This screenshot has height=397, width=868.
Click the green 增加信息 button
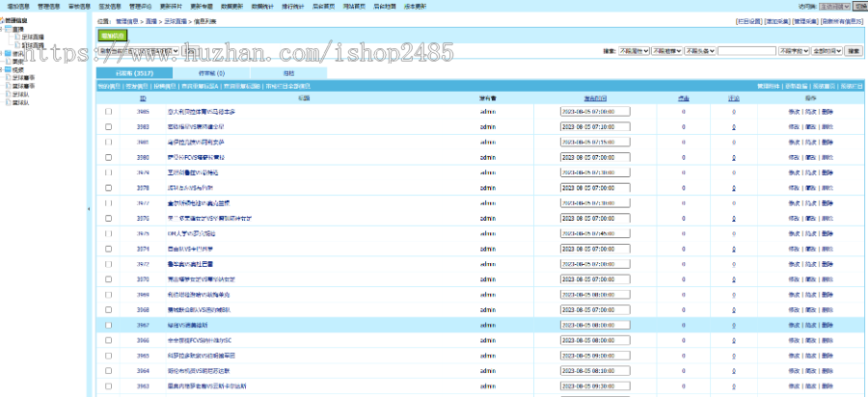(x=113, y=36)
